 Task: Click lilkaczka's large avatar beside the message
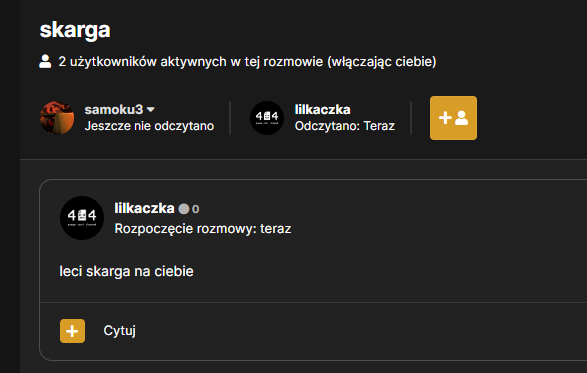[x=82, y=218]
